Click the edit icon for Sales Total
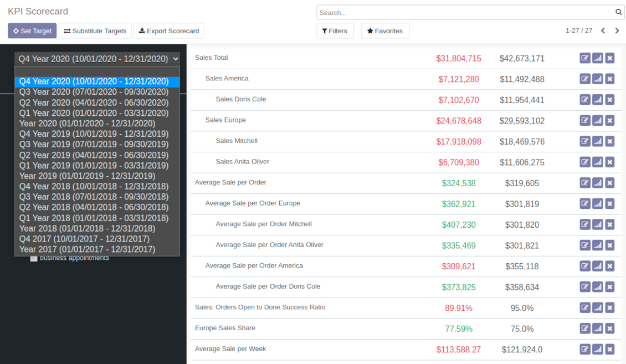Image resolution: width=626 pixels, height=364 pixels. [x=585, y=58]
